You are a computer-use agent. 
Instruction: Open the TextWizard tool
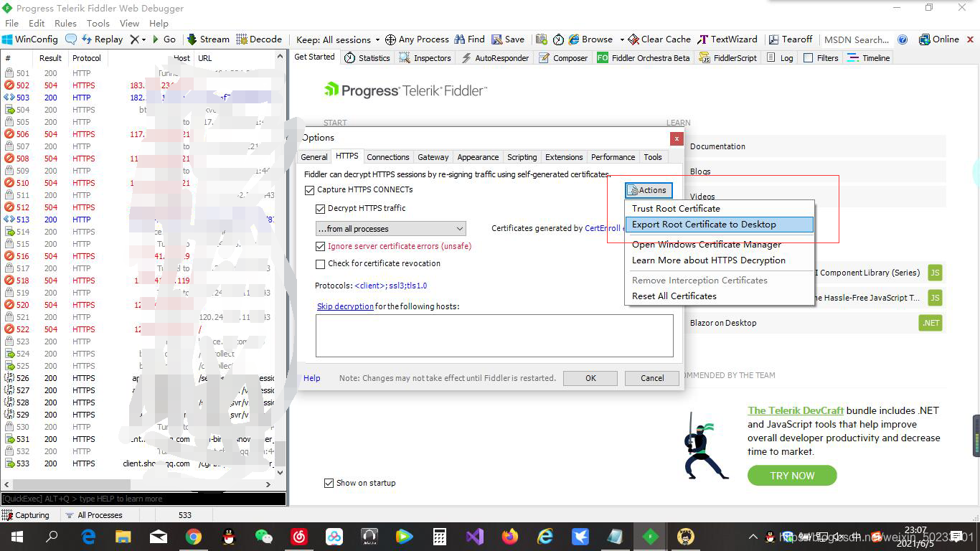727,39
